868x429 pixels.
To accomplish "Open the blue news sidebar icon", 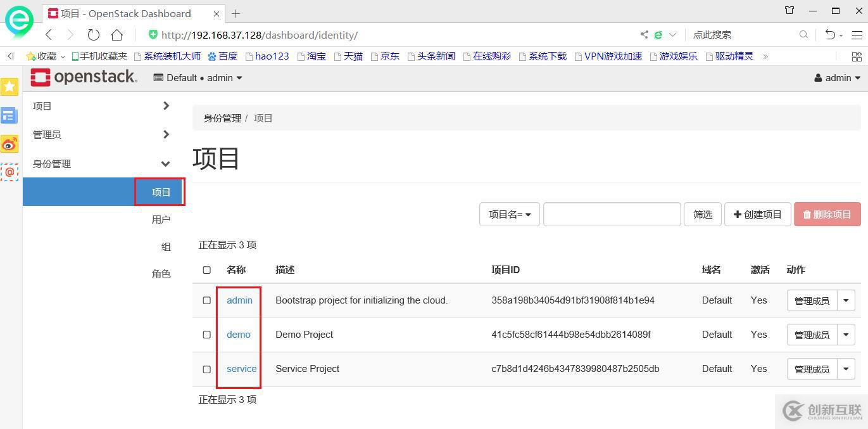I will click(9, 115).
